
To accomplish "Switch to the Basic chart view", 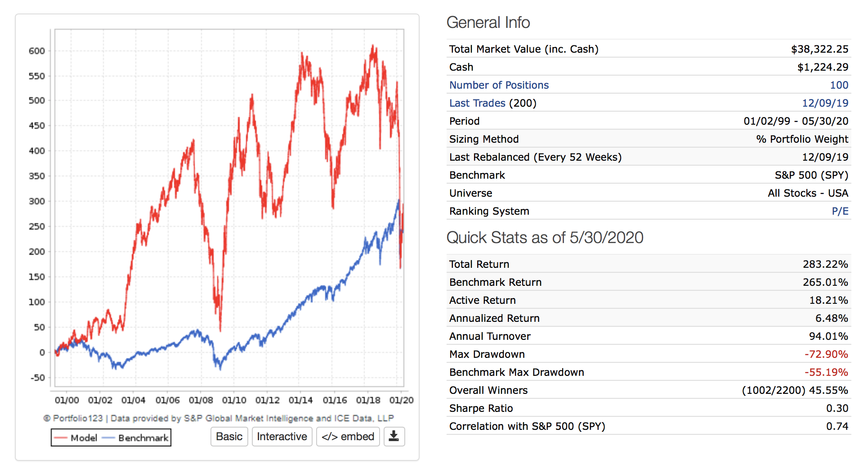I will (229, 437).
